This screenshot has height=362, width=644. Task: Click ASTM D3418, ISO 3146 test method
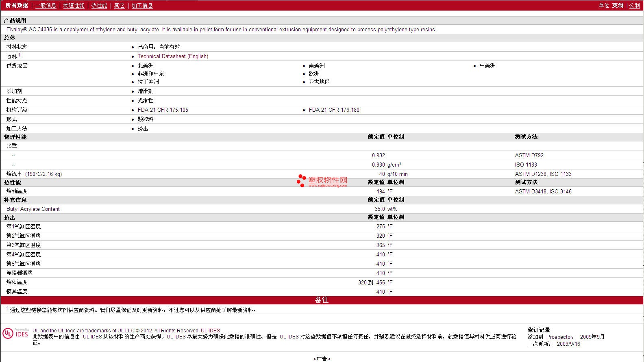[543, 192]
